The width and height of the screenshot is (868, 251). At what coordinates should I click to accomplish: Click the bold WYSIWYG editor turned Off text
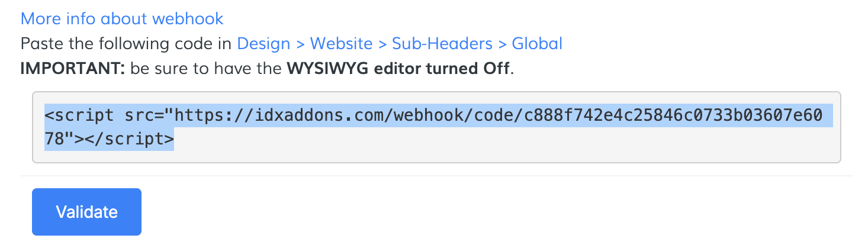398,68
